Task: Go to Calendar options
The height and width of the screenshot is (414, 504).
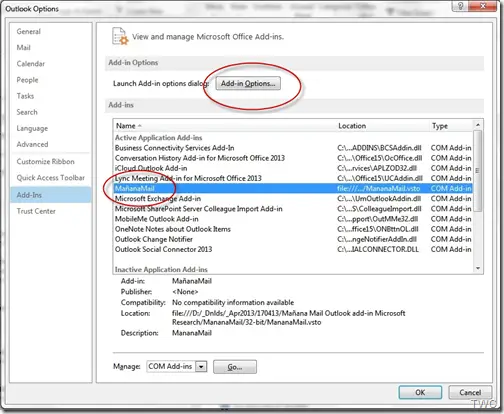Action: [31, 64]
